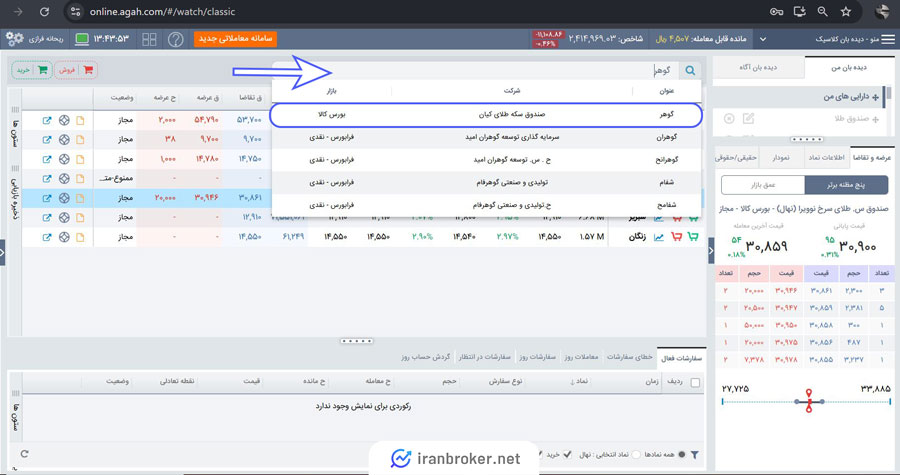Click the magnifier search icon

click(x=690, y=70)
